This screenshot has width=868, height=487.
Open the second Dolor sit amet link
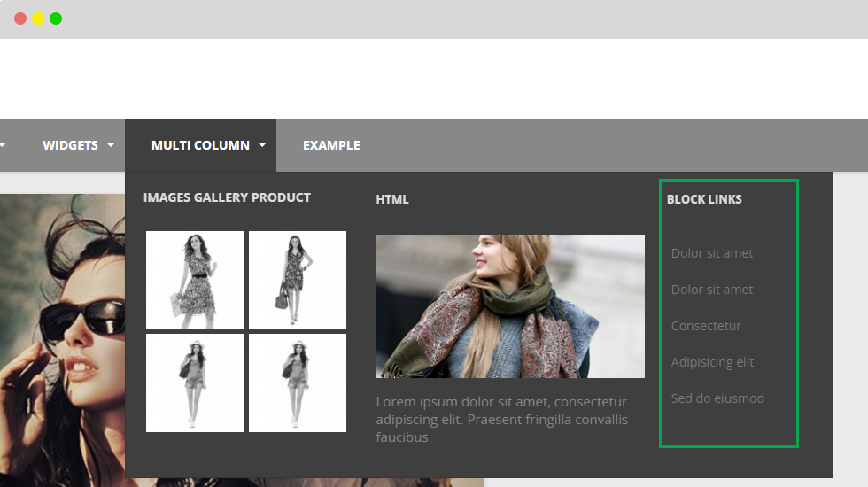point(712,290)
